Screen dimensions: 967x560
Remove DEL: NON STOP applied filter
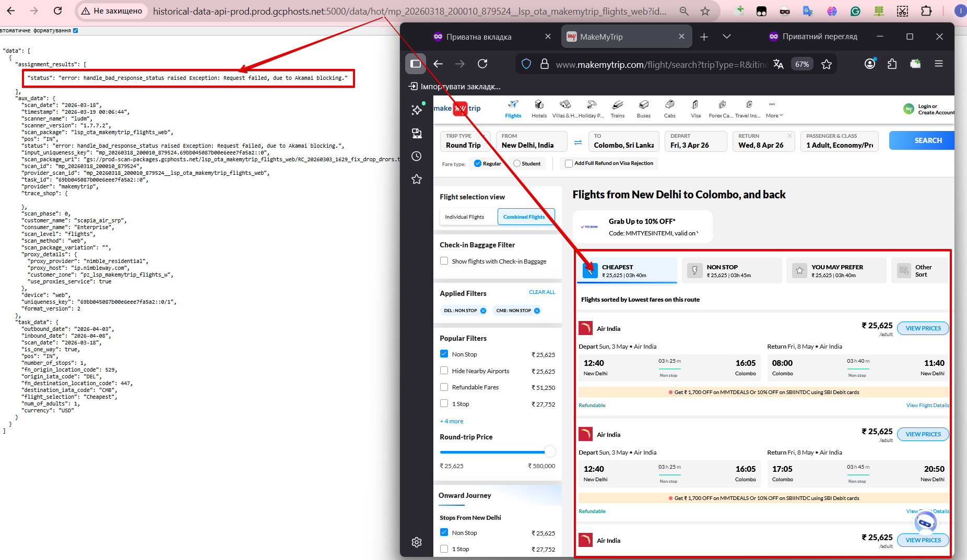(x=483, y=311)
